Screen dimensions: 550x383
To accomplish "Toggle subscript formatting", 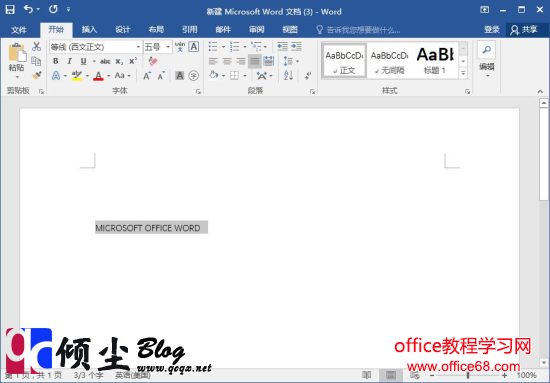I will coord(119,61).
